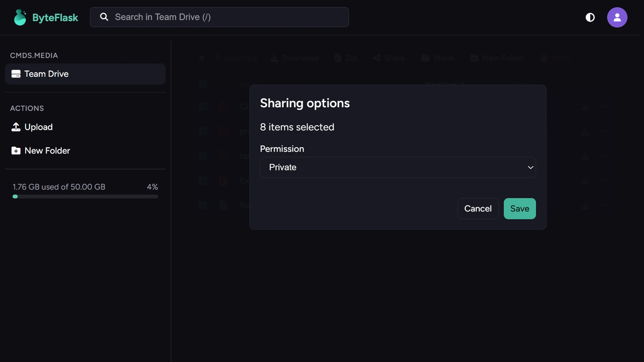Click the Team Drive disk icon

16,74
